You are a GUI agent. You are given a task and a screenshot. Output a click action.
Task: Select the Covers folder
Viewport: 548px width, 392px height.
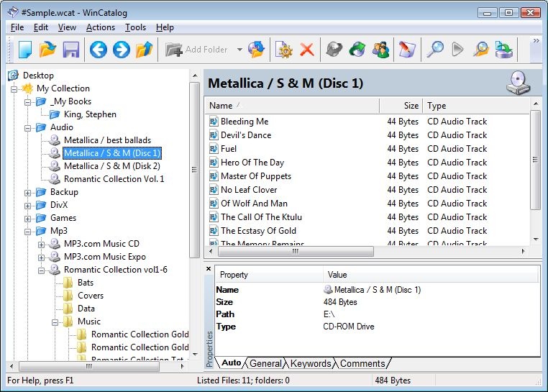click(x=91, y=296)
